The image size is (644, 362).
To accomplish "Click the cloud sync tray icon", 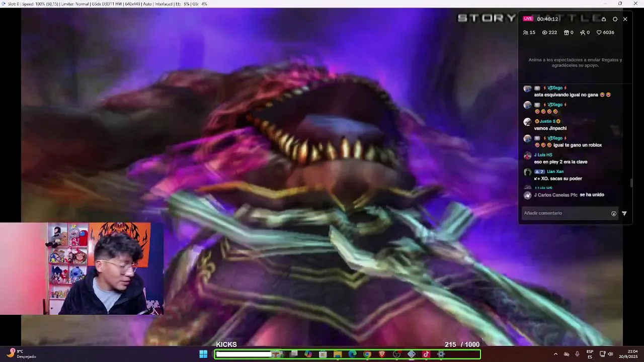I will click(567, 354).
